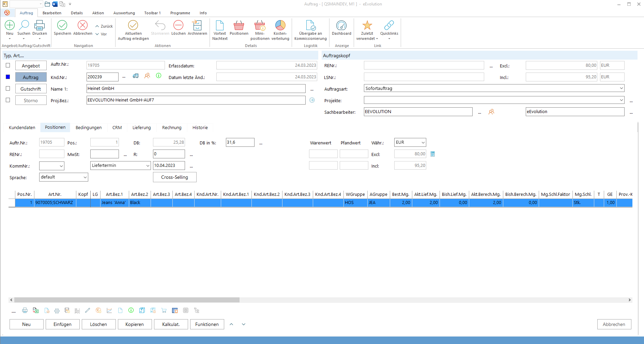Click the Word icon in title bar
This screenshot has height=344, width=644.
55,4
